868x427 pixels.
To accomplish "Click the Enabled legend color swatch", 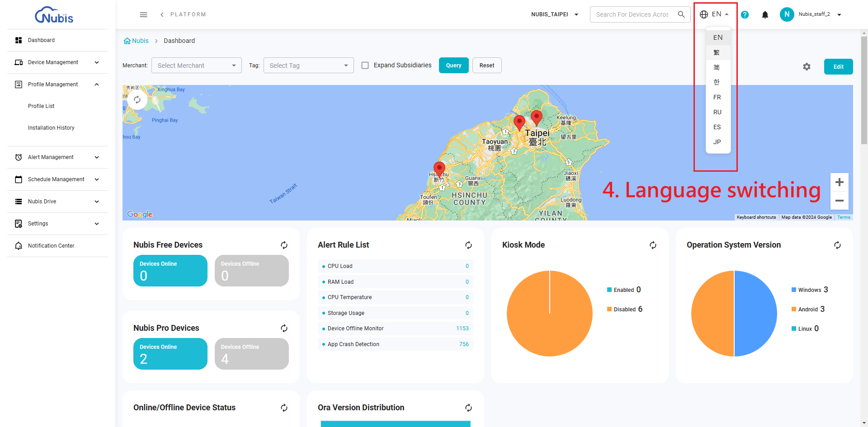I will (609, 290).
